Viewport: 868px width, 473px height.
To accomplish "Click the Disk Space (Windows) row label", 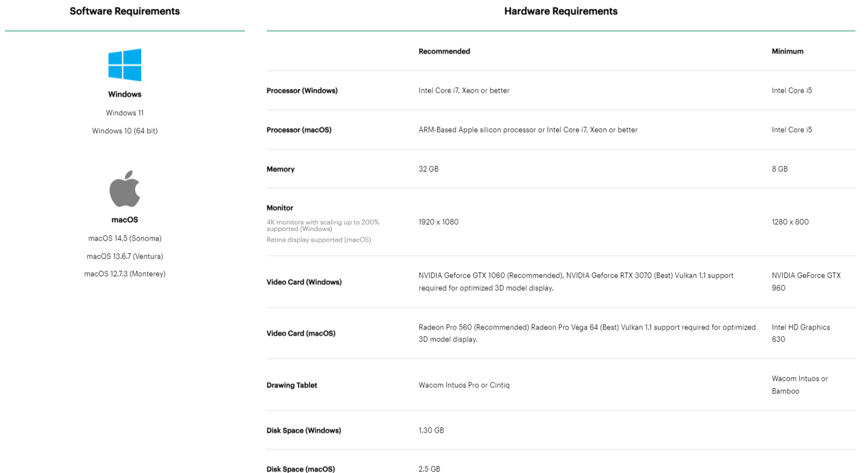I will tap(303, 430).
